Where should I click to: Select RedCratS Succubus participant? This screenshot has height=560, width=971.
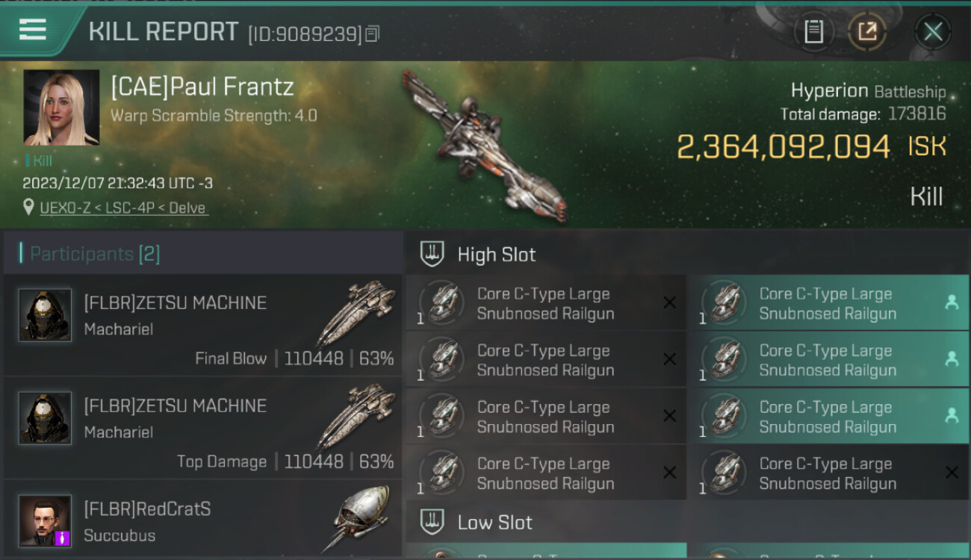pyautogui.click(x=202, y=520)
